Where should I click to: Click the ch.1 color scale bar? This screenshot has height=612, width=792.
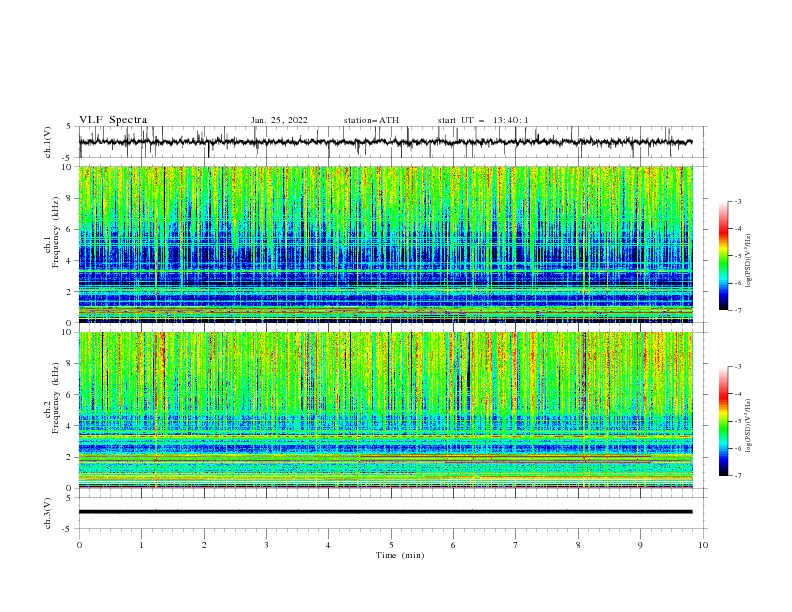(724, 256)
